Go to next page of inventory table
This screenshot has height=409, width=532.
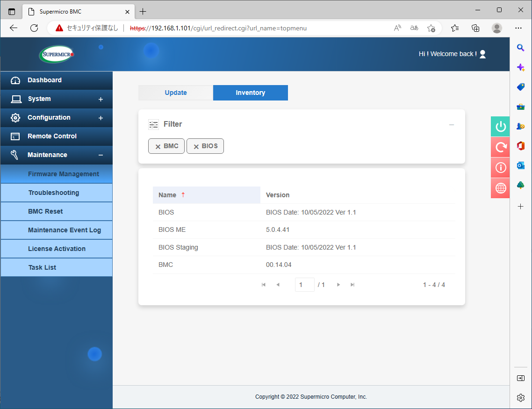[338, 285]
